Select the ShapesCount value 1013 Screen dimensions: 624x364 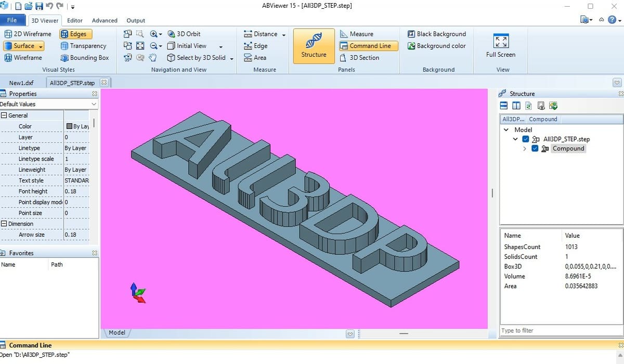point(571,247)
